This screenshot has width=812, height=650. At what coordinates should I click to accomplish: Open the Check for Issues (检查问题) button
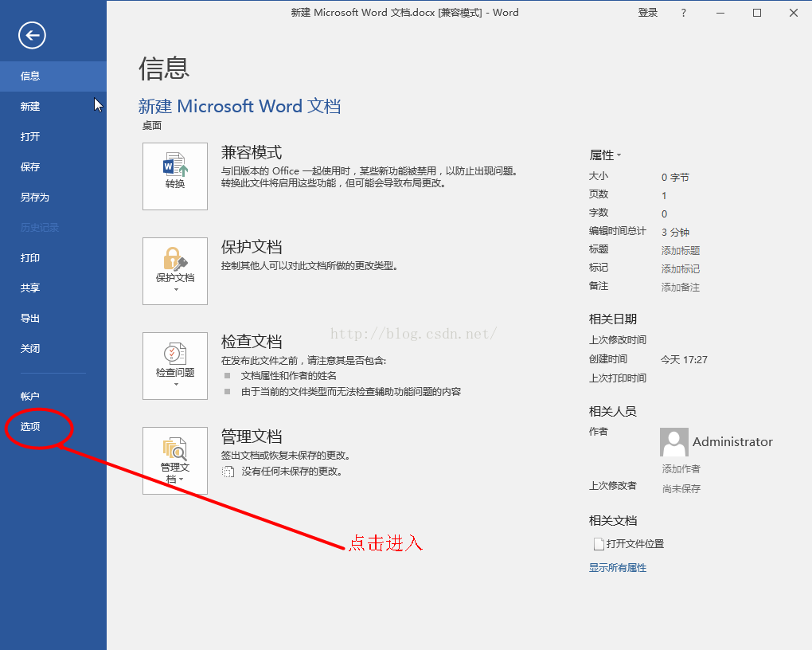pyautogui.click(x=175, y=366)
